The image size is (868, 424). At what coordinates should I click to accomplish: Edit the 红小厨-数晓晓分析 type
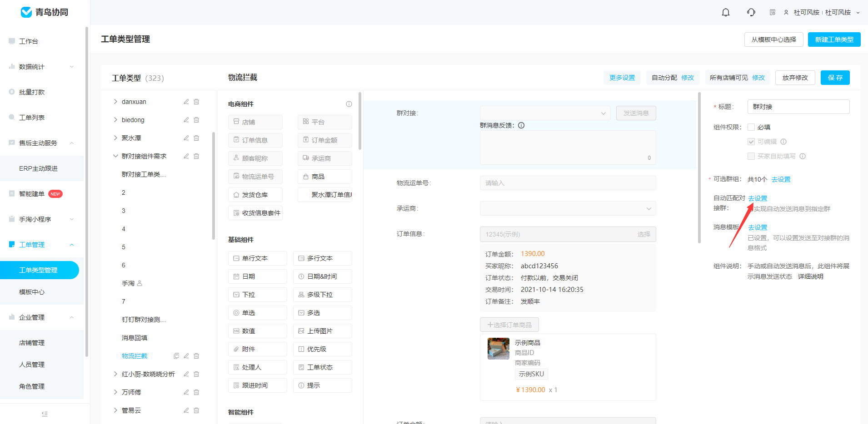[x=186, y=374]
